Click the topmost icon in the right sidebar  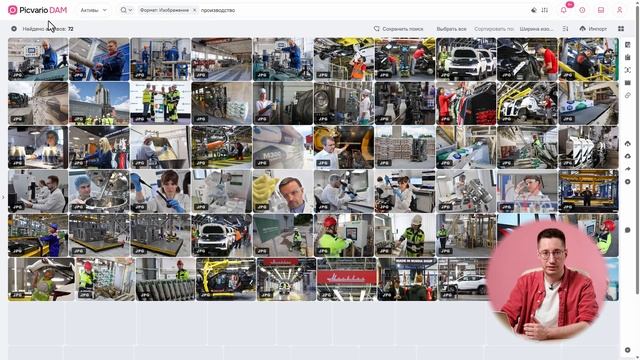coord(628,44)
